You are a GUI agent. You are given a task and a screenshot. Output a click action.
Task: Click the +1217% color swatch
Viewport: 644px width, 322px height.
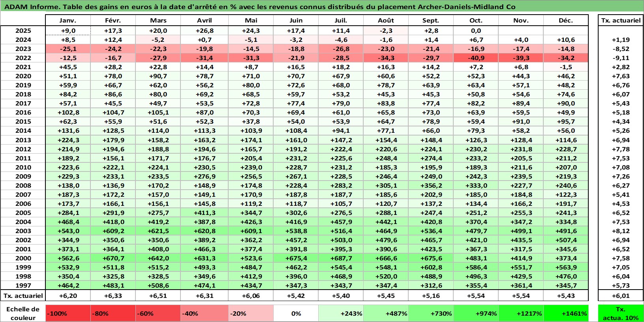pyautogui.click(x=521, y=313)
